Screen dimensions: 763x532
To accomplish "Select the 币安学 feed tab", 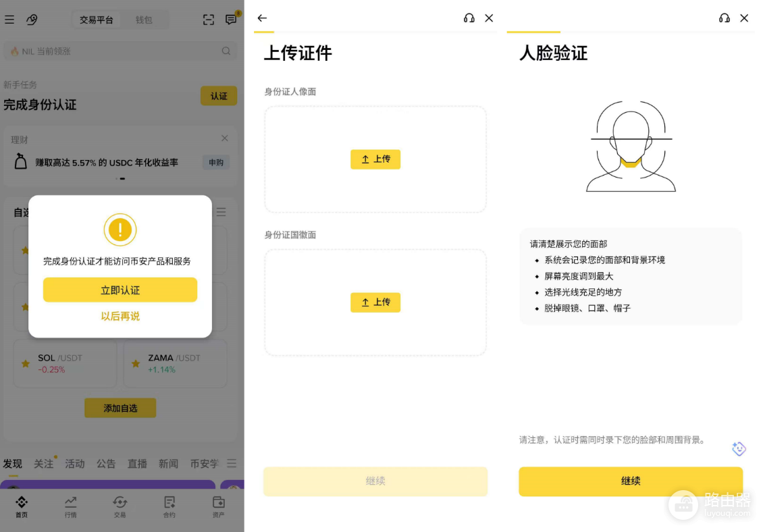I will tap(205, 464).
